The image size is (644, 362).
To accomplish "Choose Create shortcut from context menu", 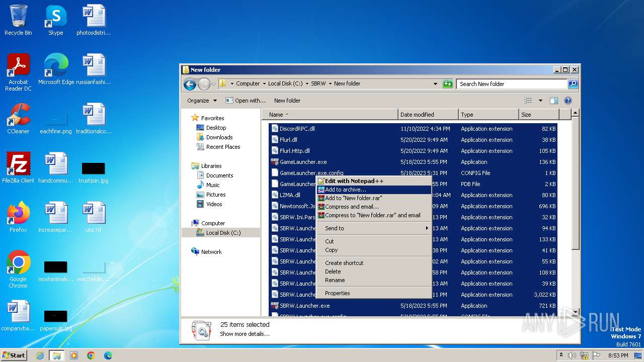I will pos(373,263).
